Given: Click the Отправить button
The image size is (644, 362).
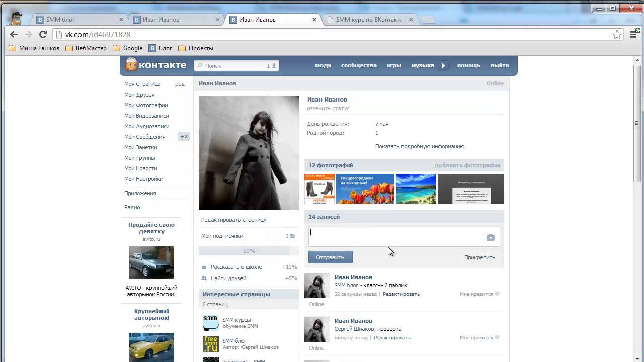Looking at the screenshot, I should 330,257.
